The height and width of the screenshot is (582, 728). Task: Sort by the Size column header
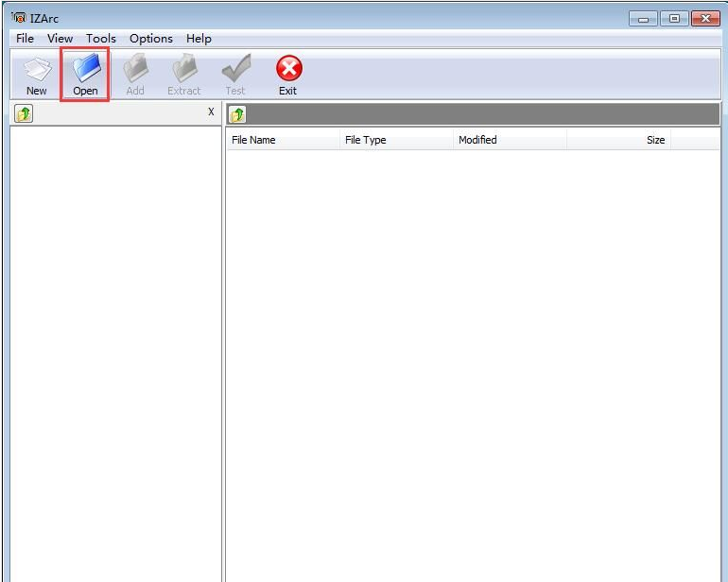(618, 140)
